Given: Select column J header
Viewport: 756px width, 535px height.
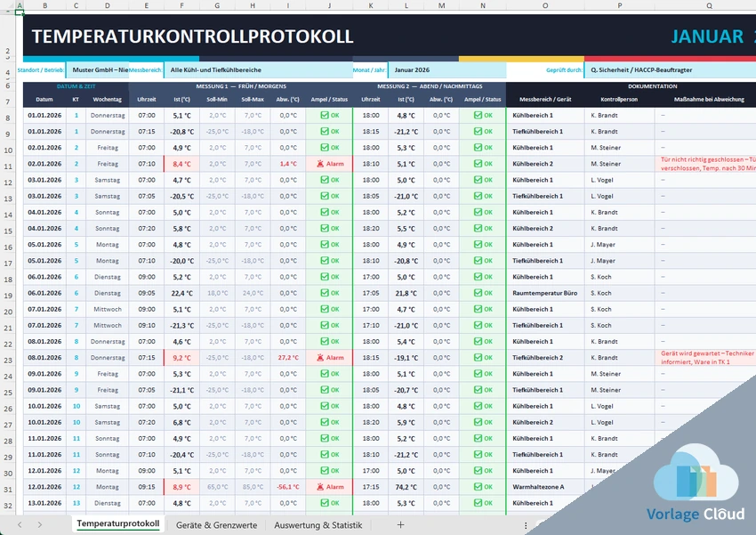Looking at the screenshot, I should click(329, 6).
